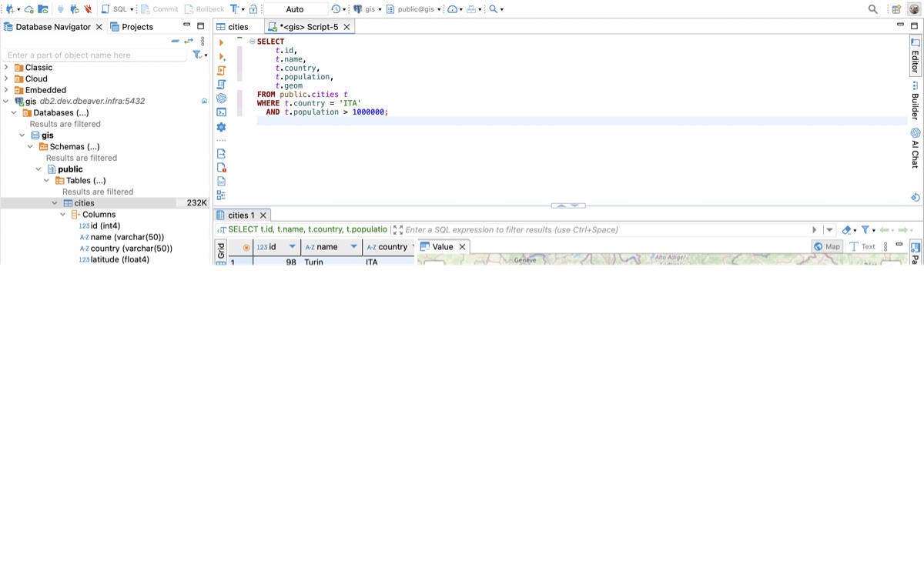Image resolution: width=924 pixels, height=578 pixels.
Task: Click the clear filters eraser icon
Action: [x=847, y=229]
